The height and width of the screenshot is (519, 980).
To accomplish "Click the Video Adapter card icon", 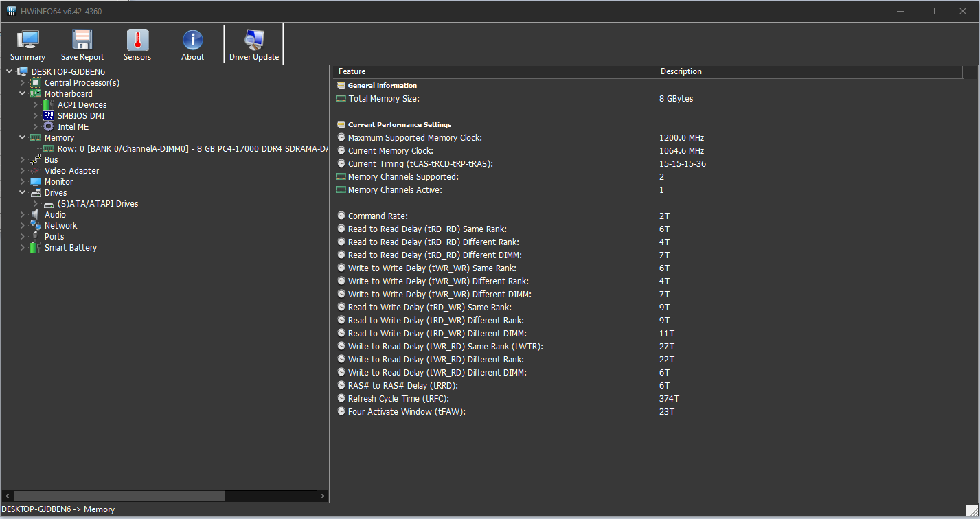I will click(x=36, y=170).
